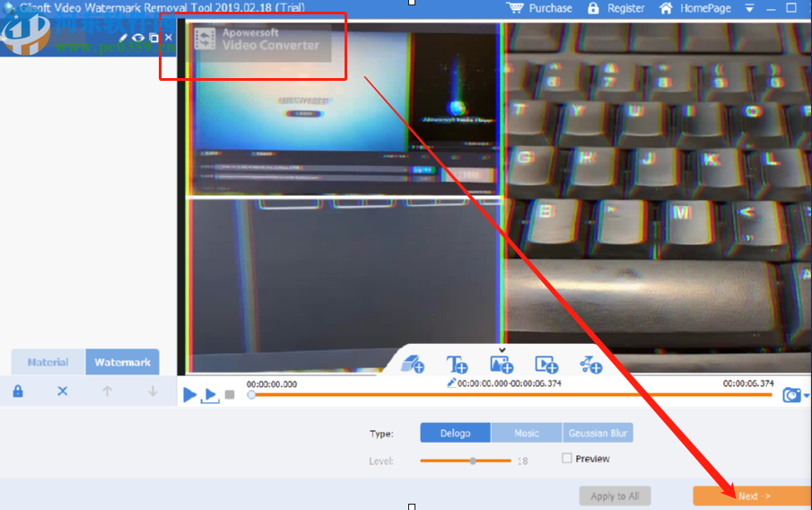The image size is (812, 510).
Task: Open the Purchase cart link
Action: coord(539,8)
